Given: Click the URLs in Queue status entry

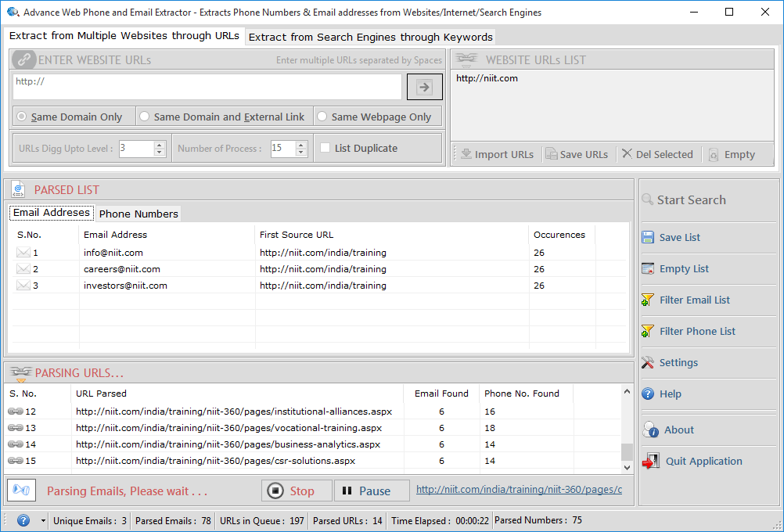Looking at the screenshot, I should (x=262, y=520).
